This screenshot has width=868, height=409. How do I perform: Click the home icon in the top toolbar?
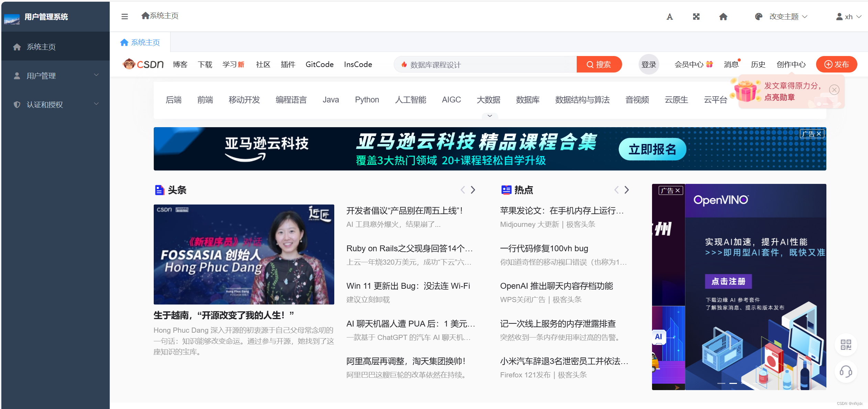[723, 16]
